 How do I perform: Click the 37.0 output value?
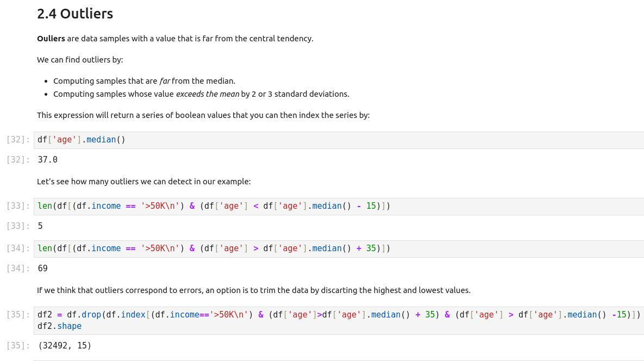(48, 160)
